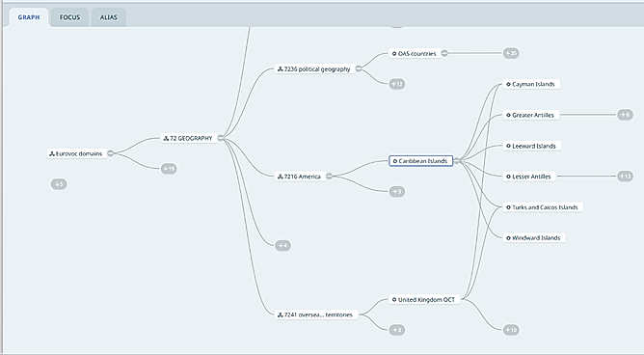Image resolution: width=644 pixels, height=355 pixels.
Task: Click the hierarchy icon on 7241 overseas territories
Action: click(281, 314)
